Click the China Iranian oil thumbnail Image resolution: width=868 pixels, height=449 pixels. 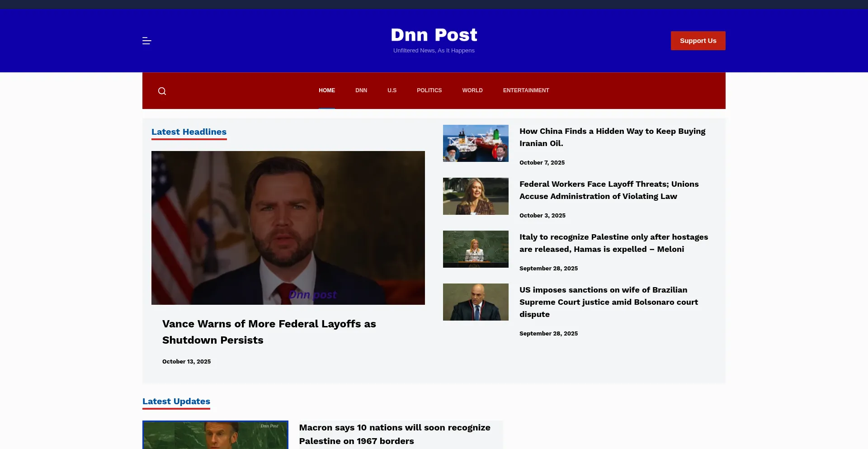pyautogui.click(x=476, y=143)
